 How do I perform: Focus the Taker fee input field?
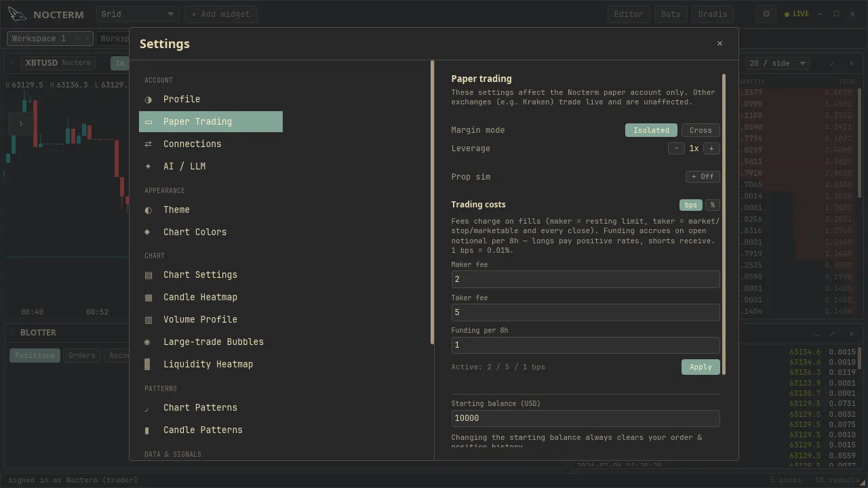(585, 312)
